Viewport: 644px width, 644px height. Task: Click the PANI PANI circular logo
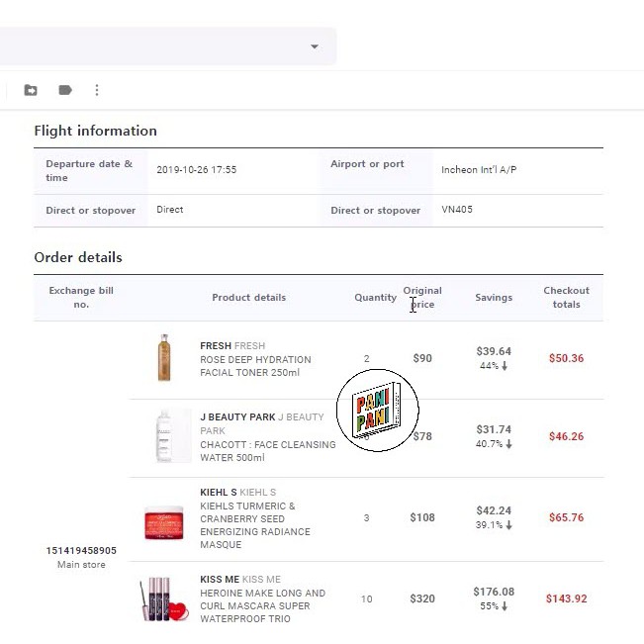point(377,411)
